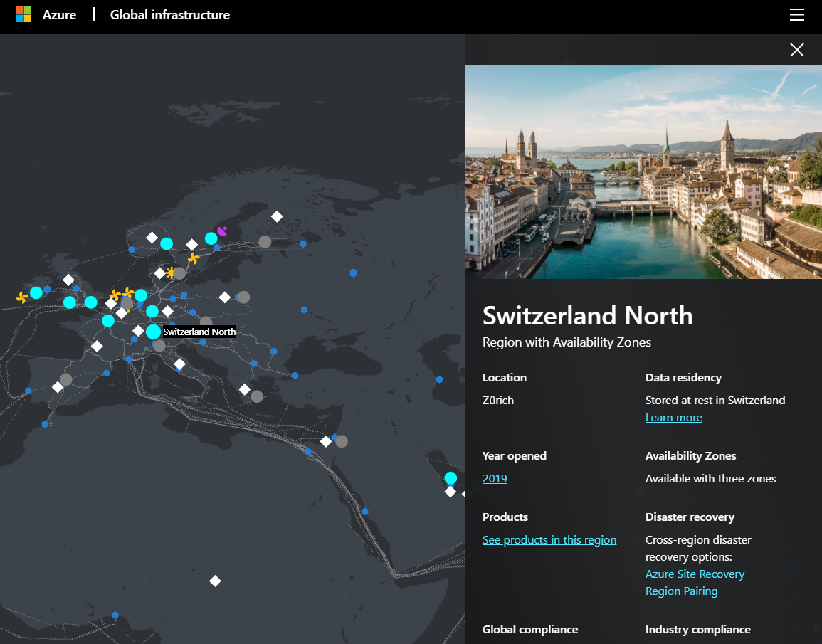
Task: Select the gray region circle in Israel
Action: point(342,441)
